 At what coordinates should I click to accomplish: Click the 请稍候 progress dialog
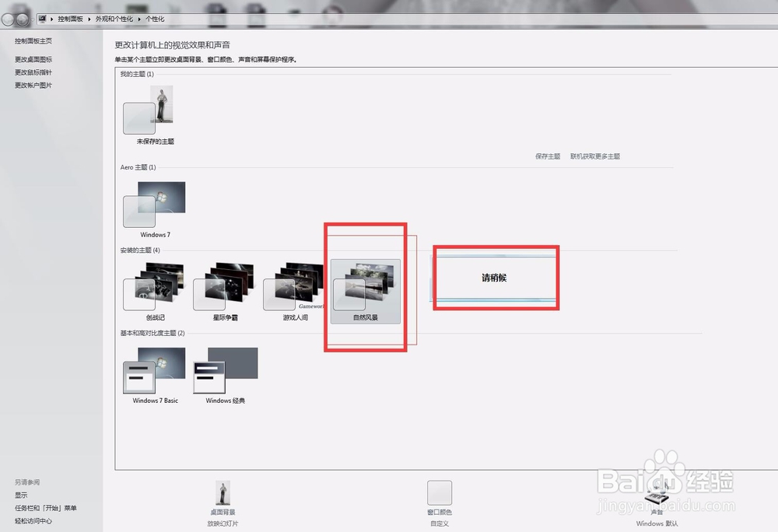coord(494,278)
